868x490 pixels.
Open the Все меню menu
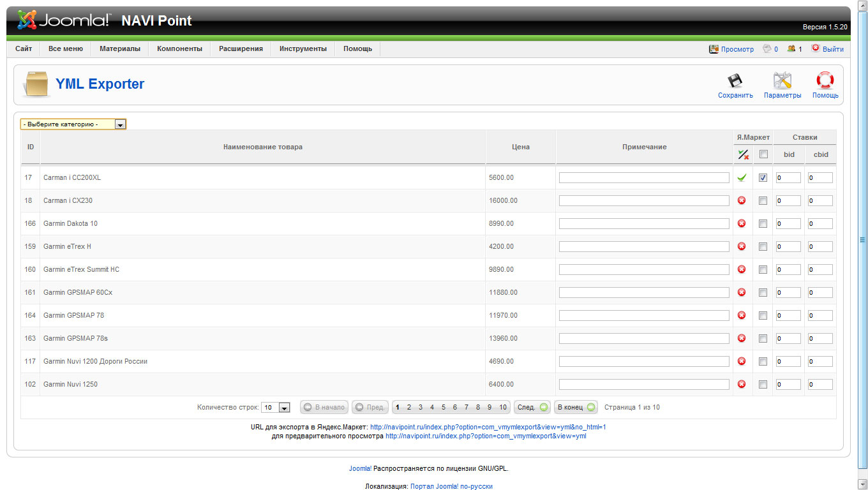pyautogui.click(x=66, y=49)
